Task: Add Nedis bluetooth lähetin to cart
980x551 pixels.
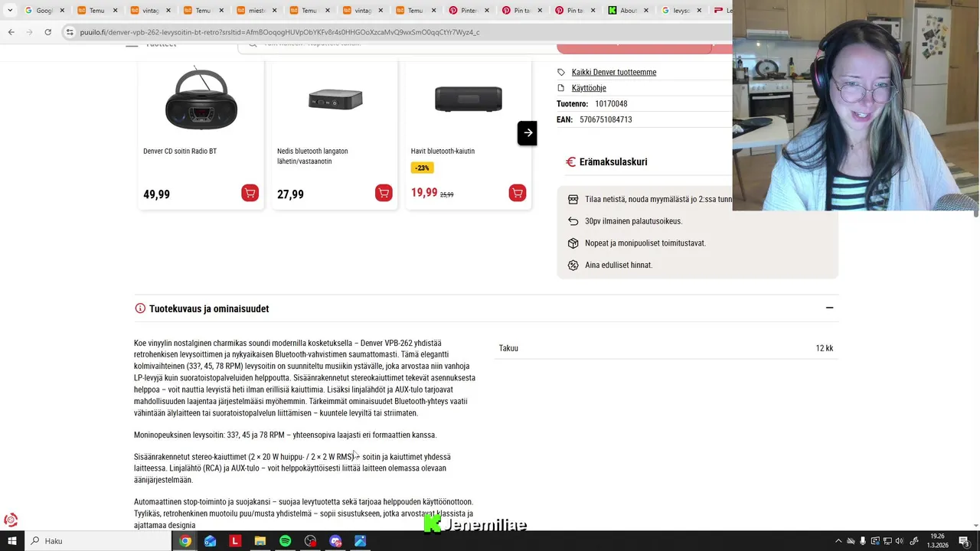Action: (x=384, y=193)
